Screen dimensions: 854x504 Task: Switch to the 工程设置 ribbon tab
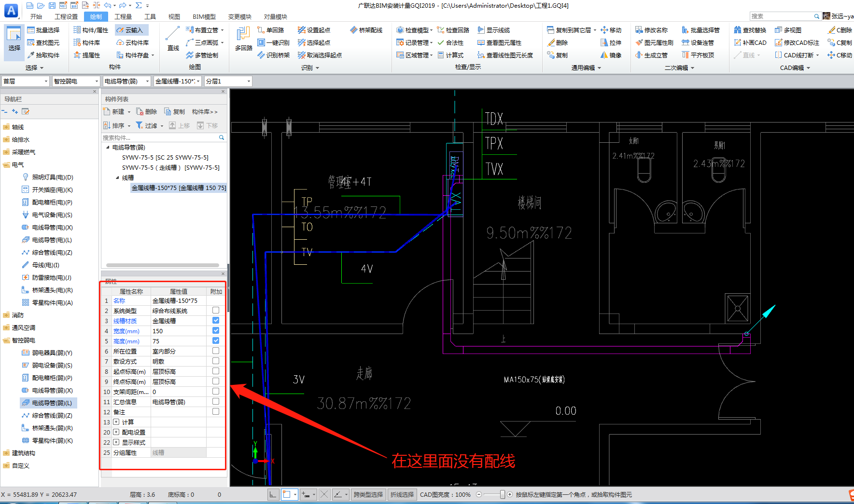click(x=66, y=16)
